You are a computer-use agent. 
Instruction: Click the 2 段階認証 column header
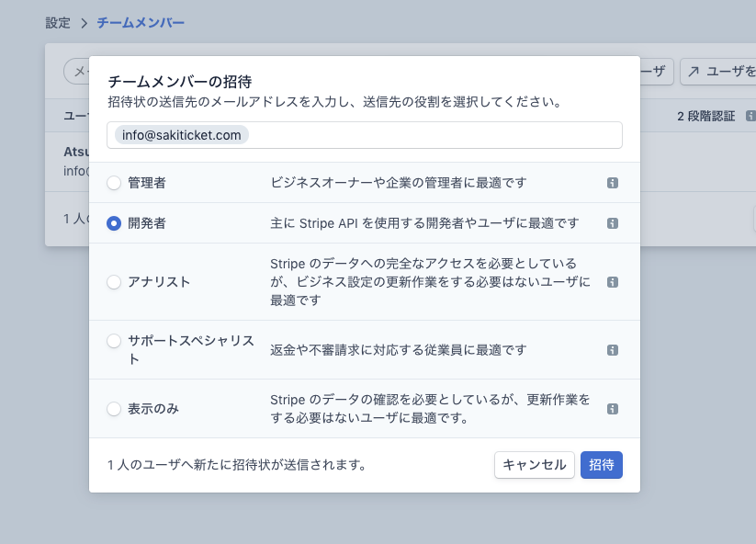[705, 116]
